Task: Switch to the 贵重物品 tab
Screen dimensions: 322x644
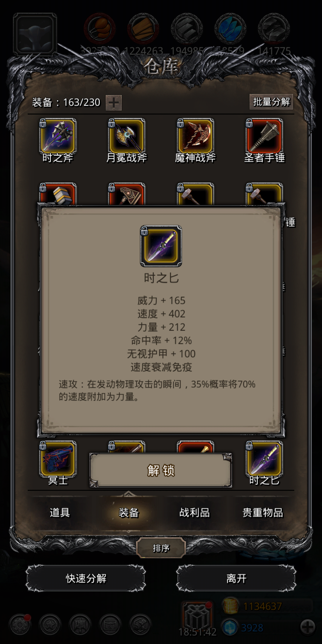Action: tap(263, 513)
